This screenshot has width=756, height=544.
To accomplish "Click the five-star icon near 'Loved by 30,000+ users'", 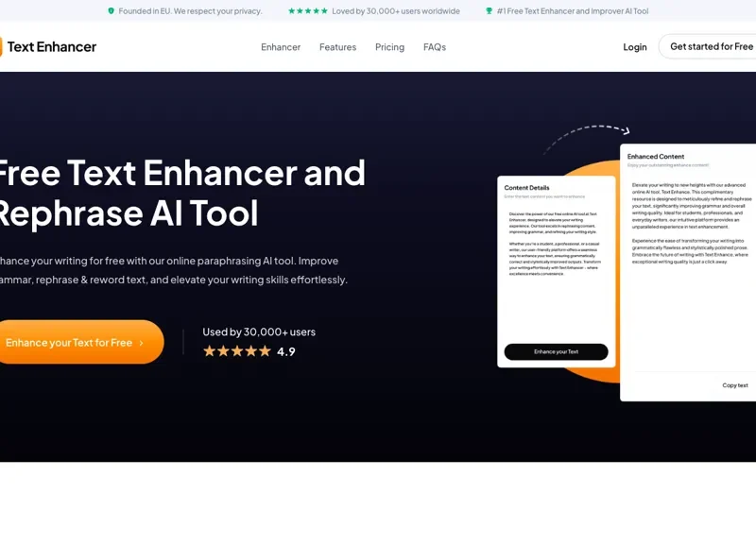I will coord(306,10).
